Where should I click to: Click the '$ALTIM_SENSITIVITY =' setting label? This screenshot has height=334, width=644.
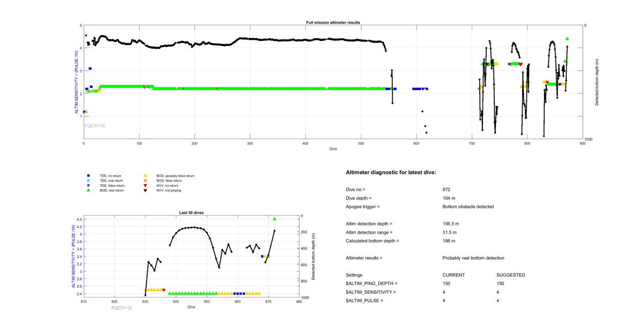click(371, 292)
